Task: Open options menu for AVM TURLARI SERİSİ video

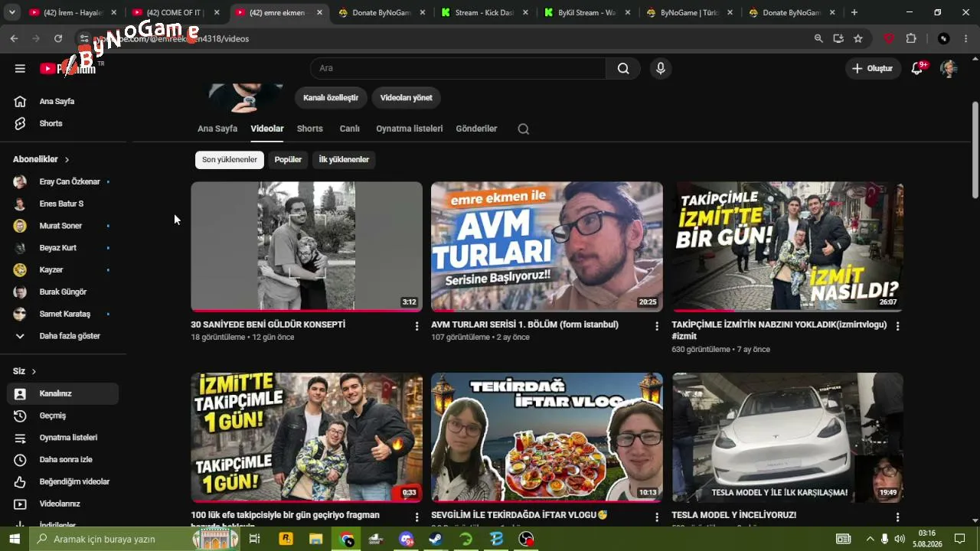Action: pyautogui.click(x=657, y=326)
